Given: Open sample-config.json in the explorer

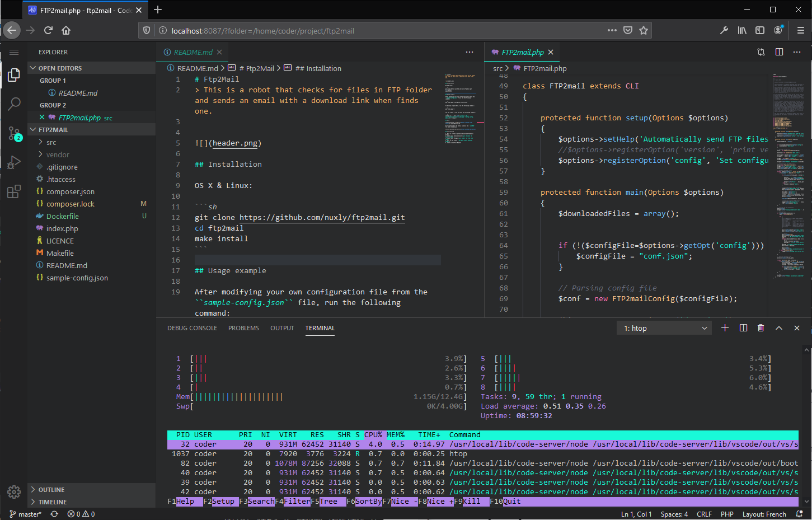Looking at the screenshot, I should (91, 278).
